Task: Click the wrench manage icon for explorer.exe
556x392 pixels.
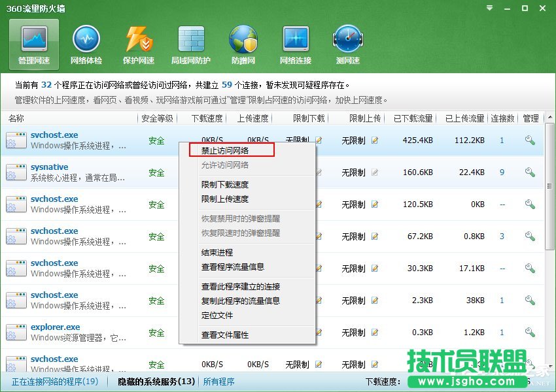Action: [530, 332]
